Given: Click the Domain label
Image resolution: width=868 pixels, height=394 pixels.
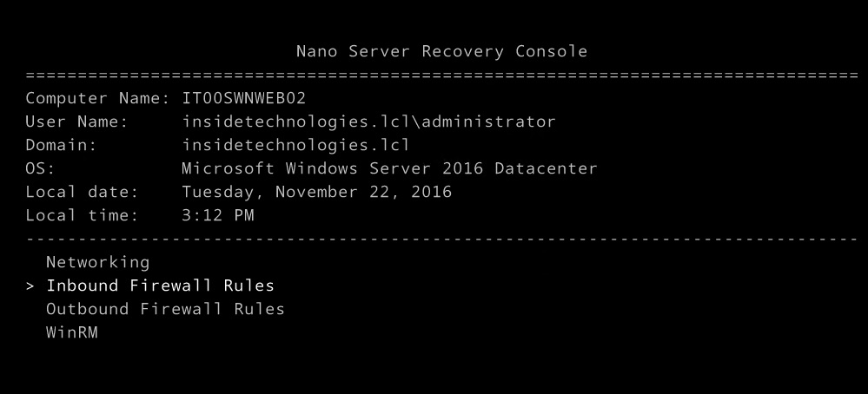Looking at the screenshot, I should coord(61,145).
